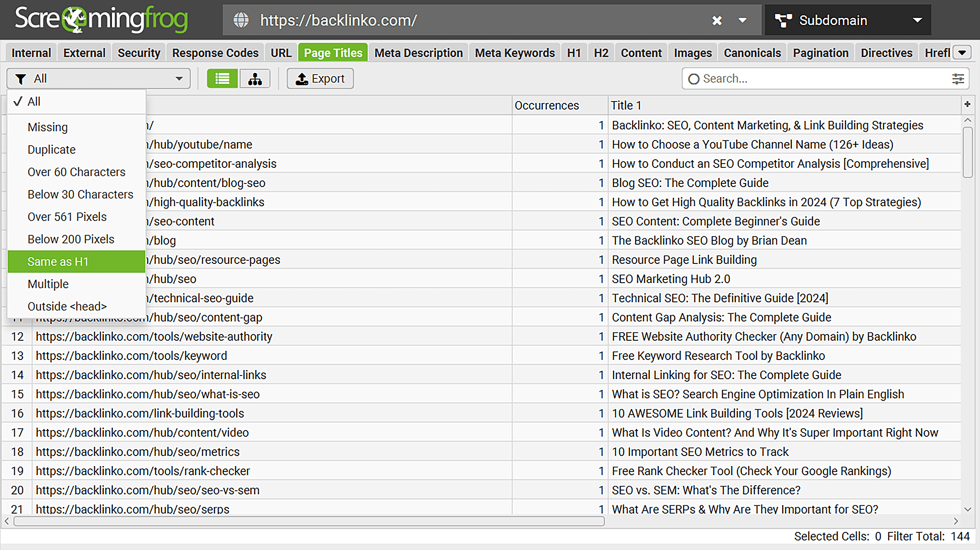Open the URL bar history dropdown

coord(742,20)
